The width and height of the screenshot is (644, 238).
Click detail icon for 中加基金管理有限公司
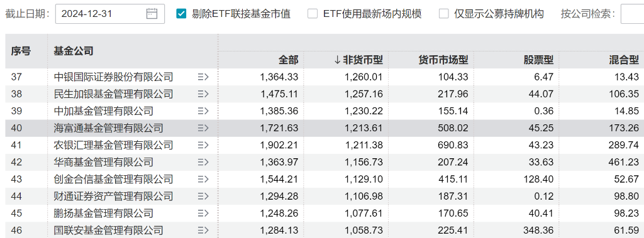click(x=203, y=111)
